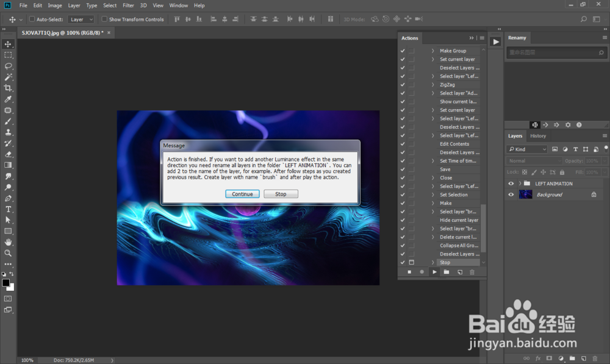Select the Eyedropper tool
Viewport: 610px width, 364px height.
click(8, 99)
